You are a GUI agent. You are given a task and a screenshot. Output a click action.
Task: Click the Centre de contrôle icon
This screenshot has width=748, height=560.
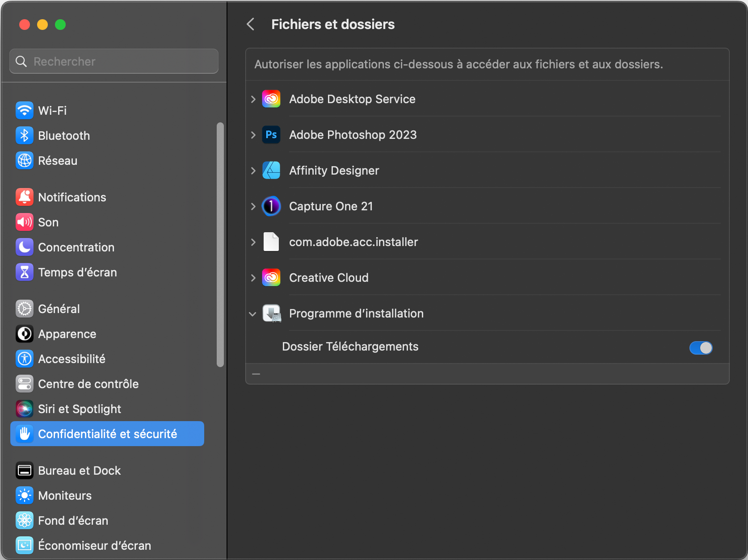pyautogui.click(x=25, y=384)
